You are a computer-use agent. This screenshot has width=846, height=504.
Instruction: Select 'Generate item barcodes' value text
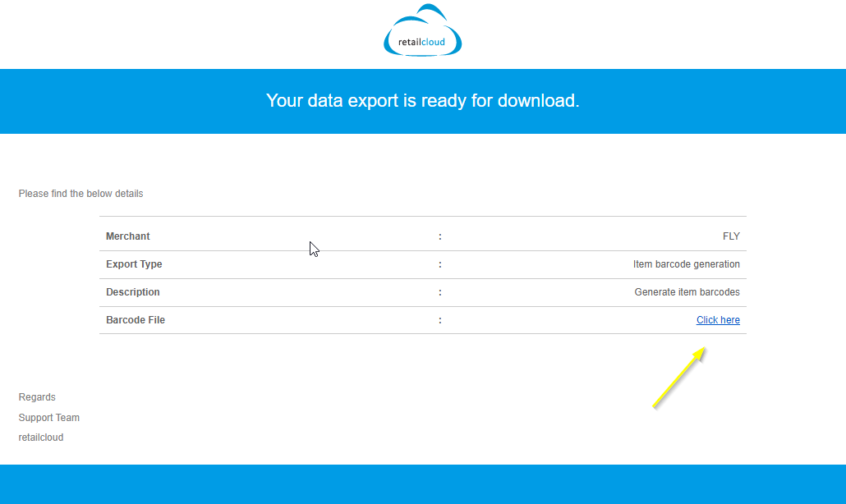click(x=687, y=292)
